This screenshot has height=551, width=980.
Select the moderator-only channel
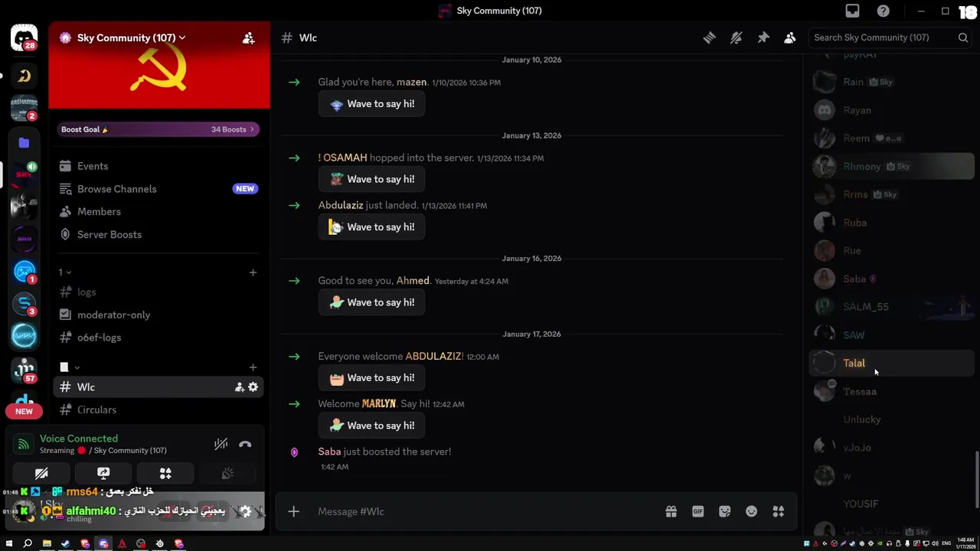pos(158,315)
